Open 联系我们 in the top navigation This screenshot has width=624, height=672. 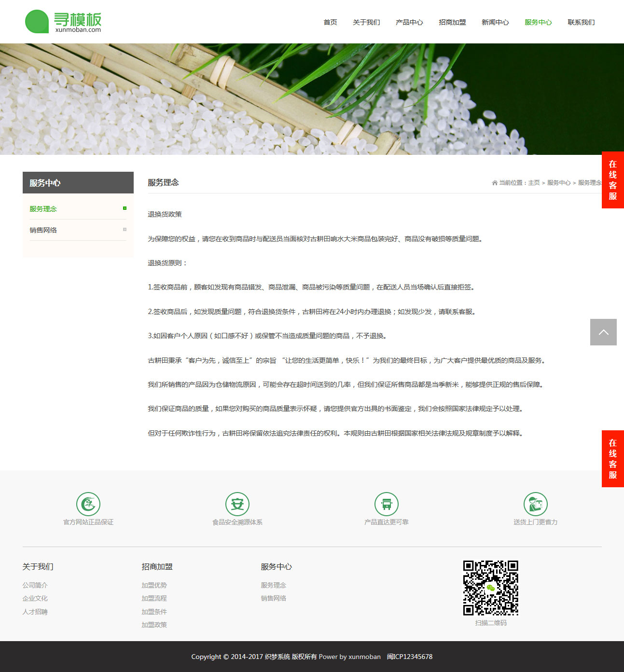click(581, 22)
